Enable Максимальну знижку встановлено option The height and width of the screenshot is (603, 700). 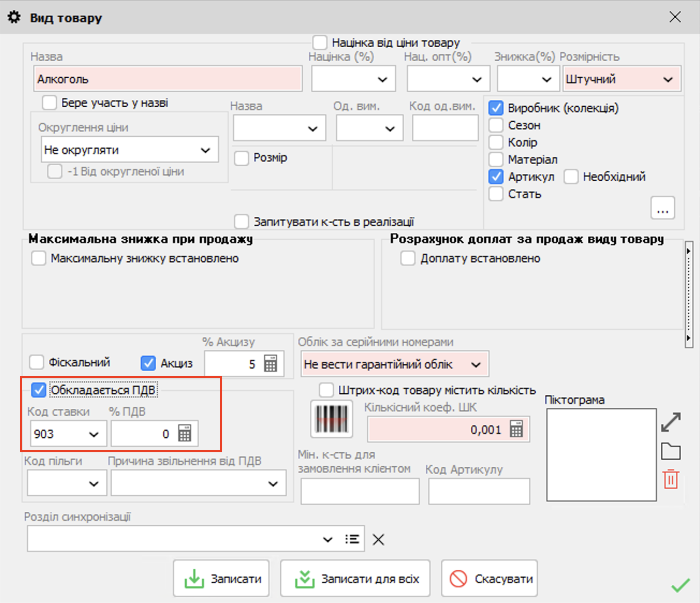pos(39,259)
